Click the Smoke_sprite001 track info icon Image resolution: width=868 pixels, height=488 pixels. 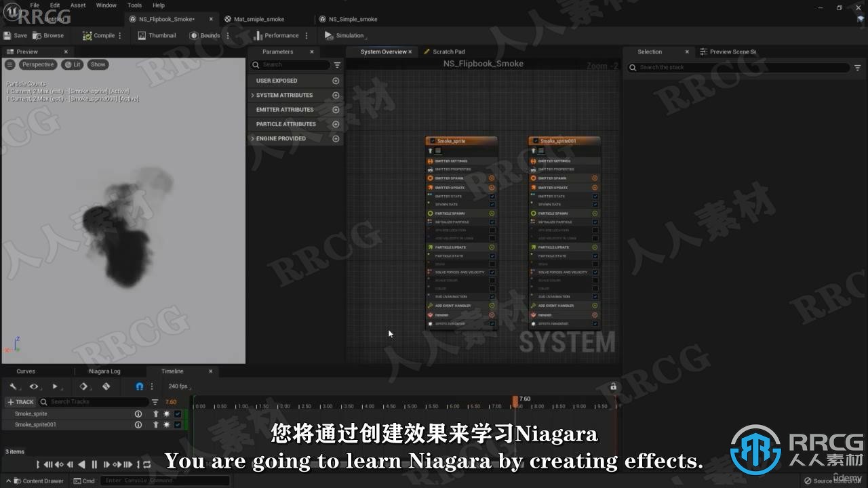tap(138, 425)
